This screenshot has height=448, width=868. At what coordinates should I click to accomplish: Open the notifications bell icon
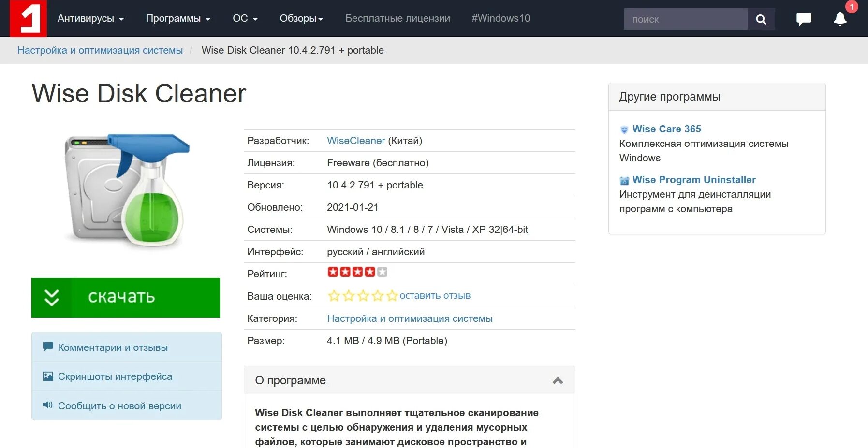(x=840, y=19)
